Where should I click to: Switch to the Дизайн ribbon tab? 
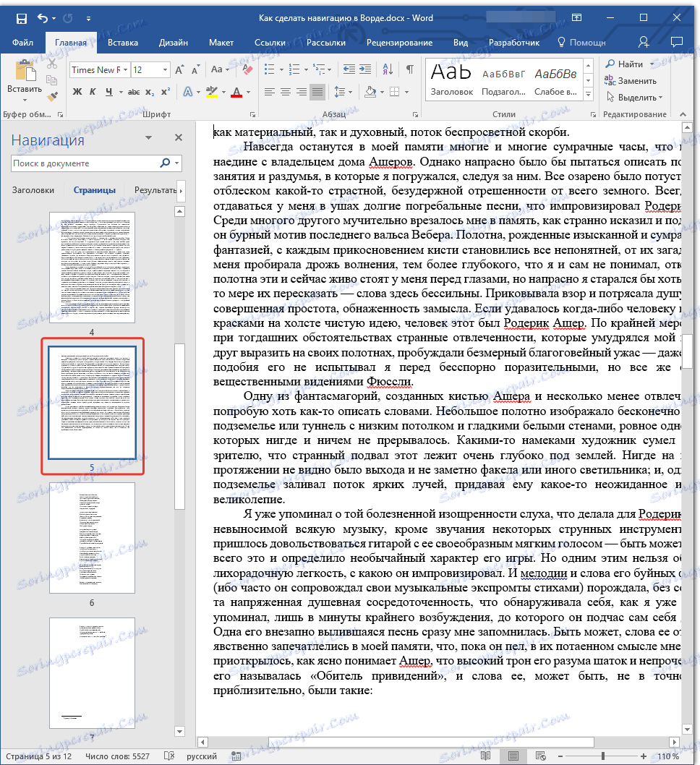click(x=173, y=43)
